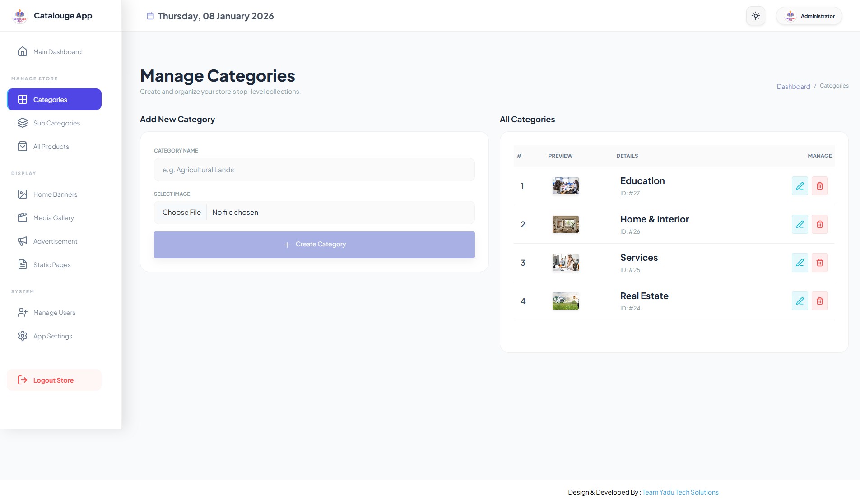Click the Administrator avatar icon
860x504 pixels.
pos(790,16)
